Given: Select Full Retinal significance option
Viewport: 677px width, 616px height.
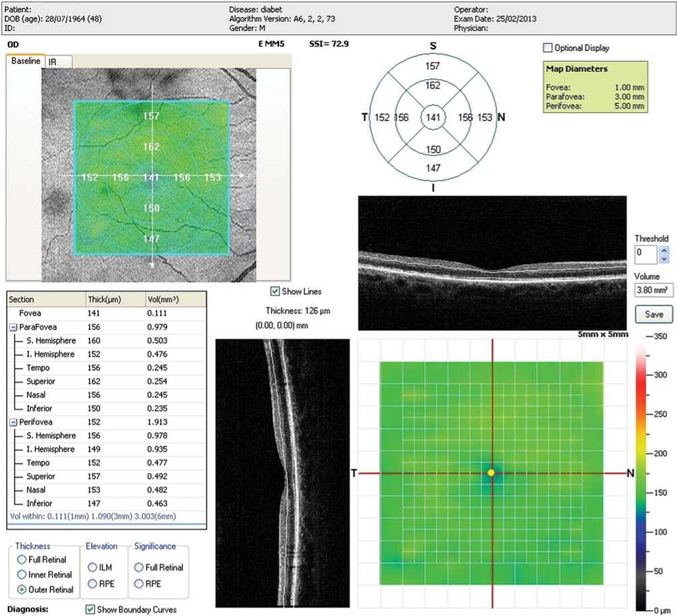Looking at the screenshot, I should pyautogui.click(x=139, y=567).
